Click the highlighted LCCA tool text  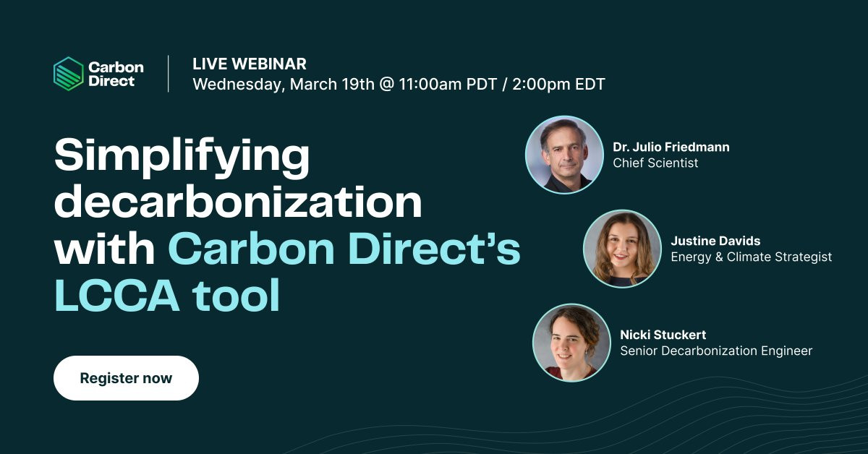pos(167,296)
